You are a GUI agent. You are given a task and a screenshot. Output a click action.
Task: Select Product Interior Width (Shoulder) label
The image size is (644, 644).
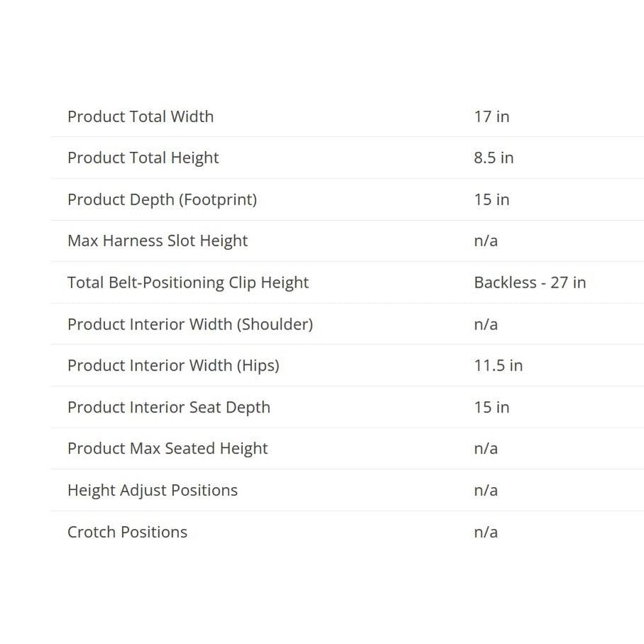click(x=190, y=325)
